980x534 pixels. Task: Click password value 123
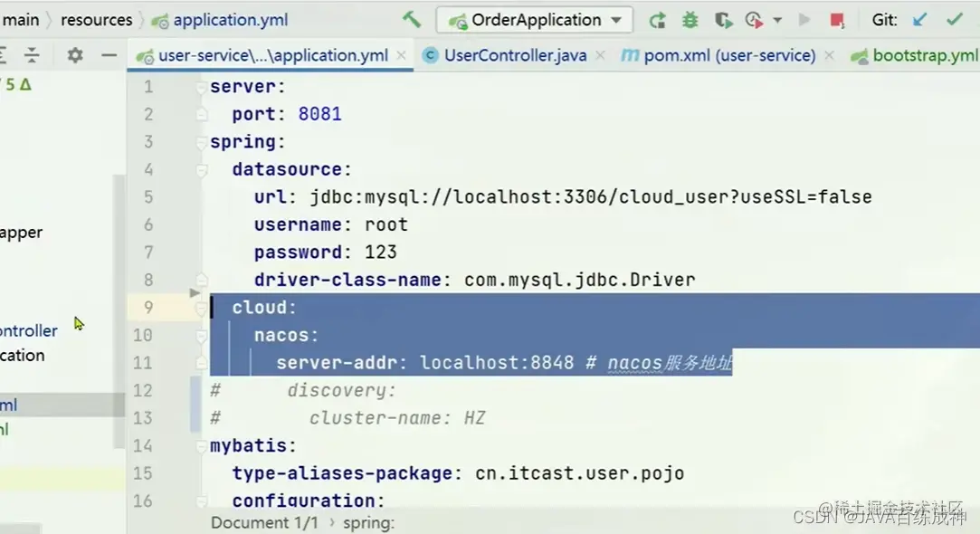tap(381, 252)
